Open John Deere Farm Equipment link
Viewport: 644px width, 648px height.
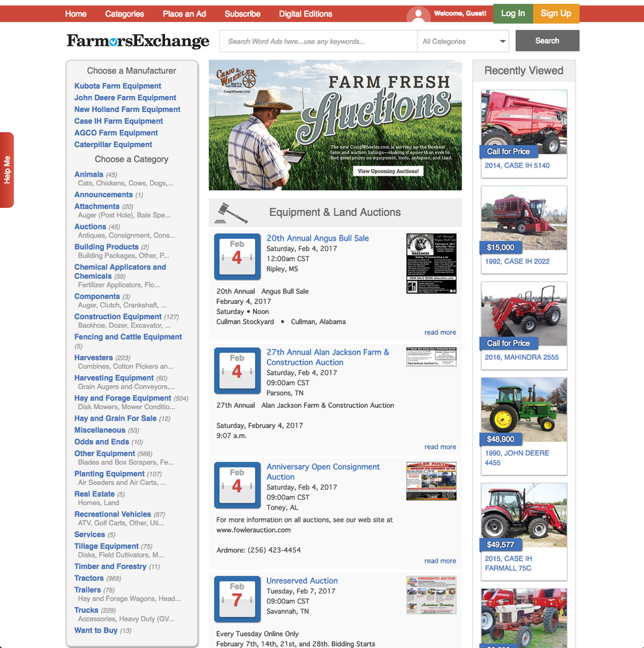pos(125,97)
